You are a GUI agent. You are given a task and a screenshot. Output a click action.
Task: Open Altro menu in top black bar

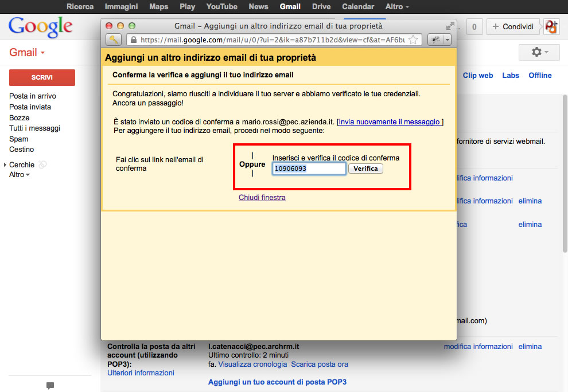click(x=397, y=7)
